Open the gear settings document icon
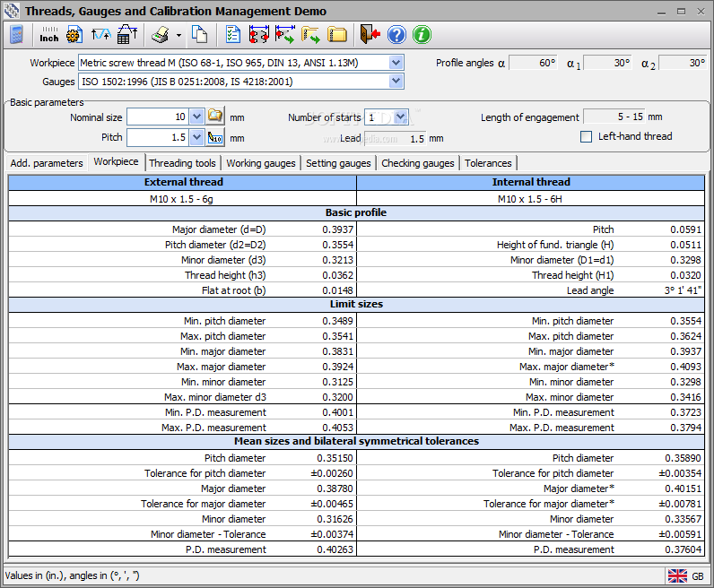This screenshot has width=714, height=588. (x=74, y=35)
